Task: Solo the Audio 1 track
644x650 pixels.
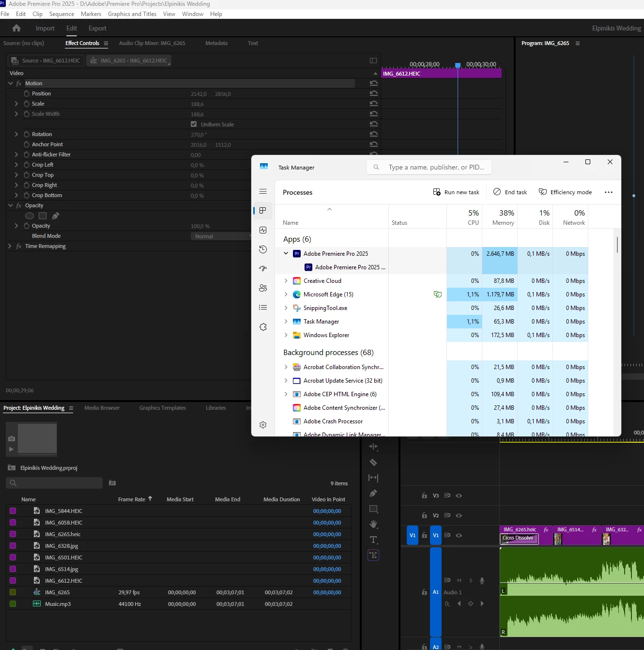Action: 471,580
